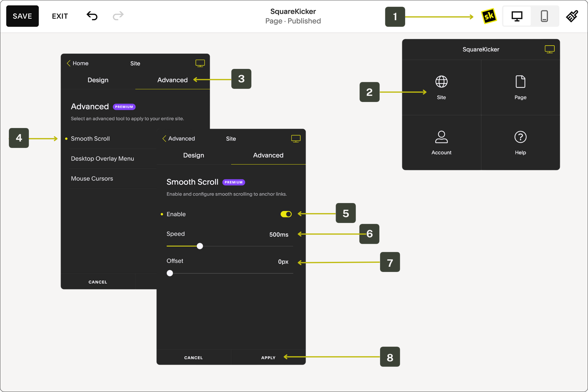Select Advanced tab in Home Site panel
The image size is (588, 392).
pos(172,80)
